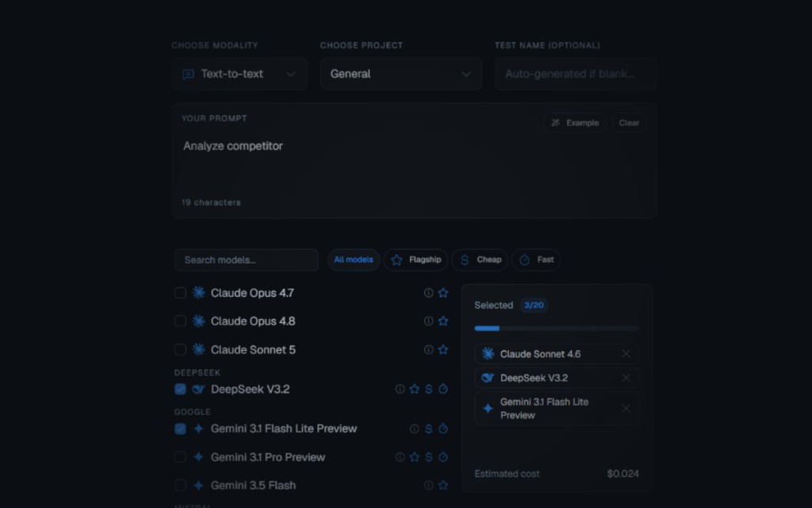This screenshot has width=812, height=508.
Task: Click flagship star icon on Claude Opus 4.7
Action: (x=443, y=293)
